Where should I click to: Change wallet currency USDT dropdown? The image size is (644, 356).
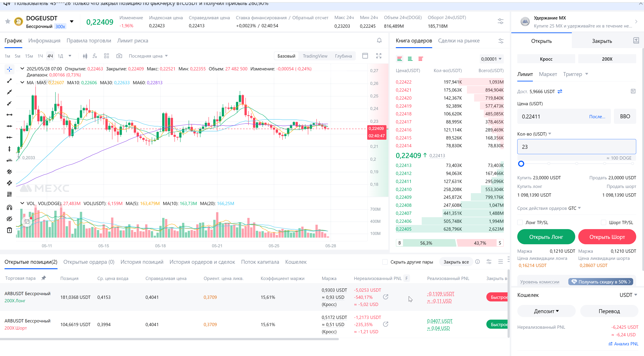coord(628,295)
